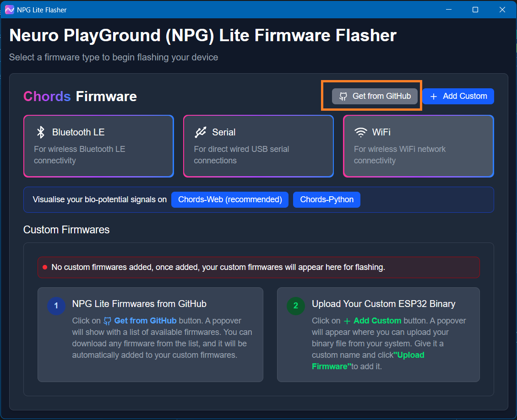Viewport: 517px width, 420px height.
Task: Click the green step 2 circle badge
Action: [295, 306]
